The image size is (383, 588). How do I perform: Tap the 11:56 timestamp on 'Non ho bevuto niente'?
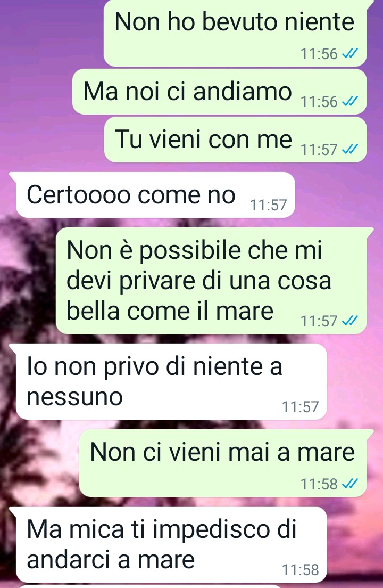pyautogui.click(x=319, y=54)
